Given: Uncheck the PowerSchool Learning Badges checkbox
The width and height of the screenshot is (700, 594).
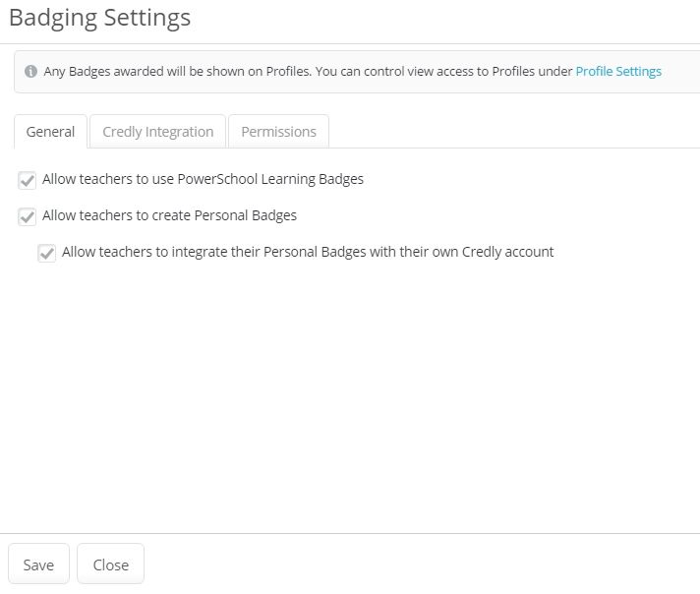Looking at the screenshot, I should [x=28, y=180].
